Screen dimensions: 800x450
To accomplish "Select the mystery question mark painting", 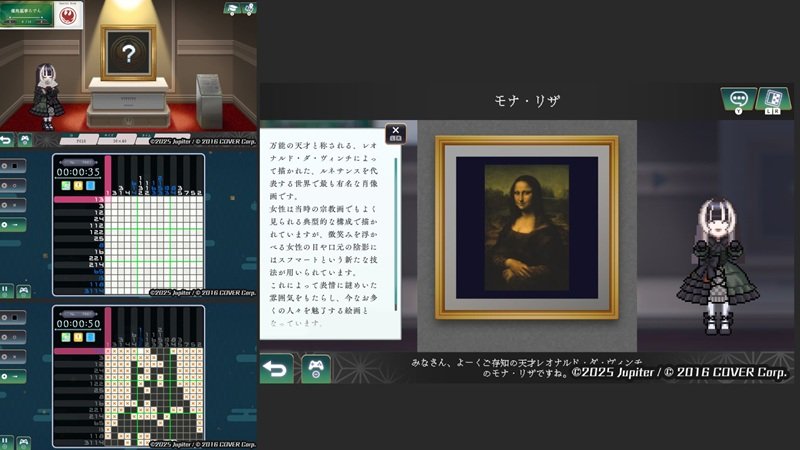I will 128,53.
